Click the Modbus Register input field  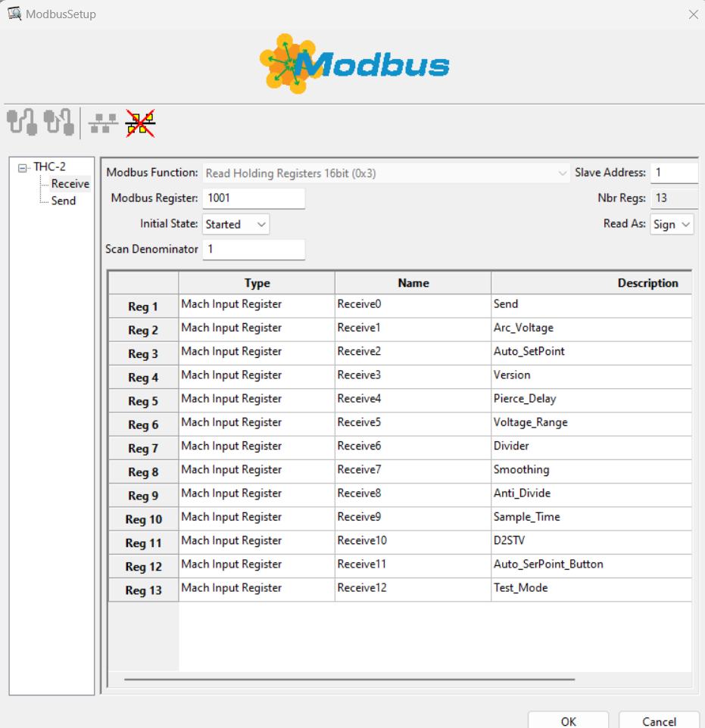click(x=254, y=198)
